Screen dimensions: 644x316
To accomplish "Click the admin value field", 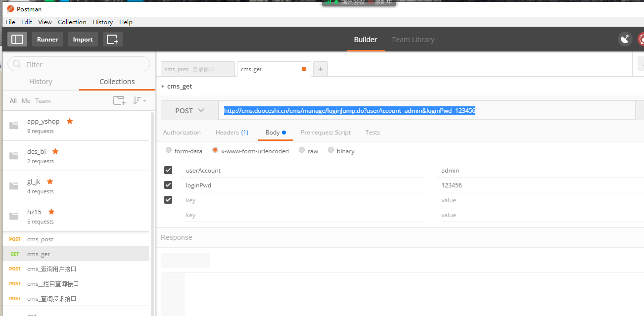I will pyautogui.click(x=540, y=170).
